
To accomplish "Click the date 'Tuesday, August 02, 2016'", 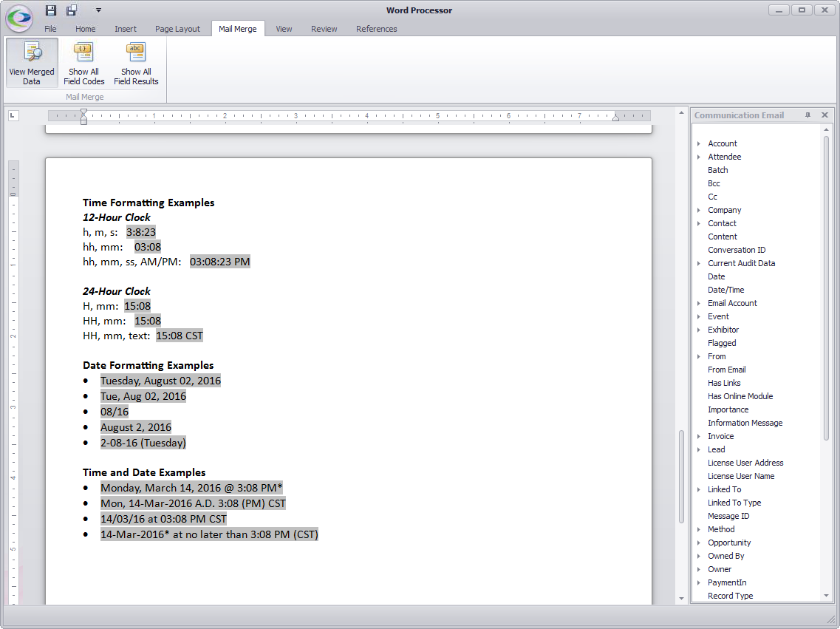I will pos(161,381).
